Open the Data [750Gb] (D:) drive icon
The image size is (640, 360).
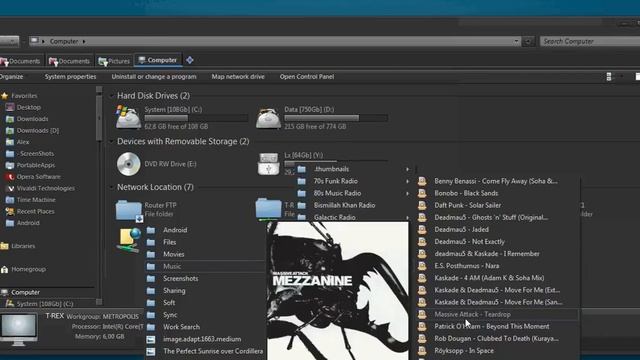tap(268, 118)
